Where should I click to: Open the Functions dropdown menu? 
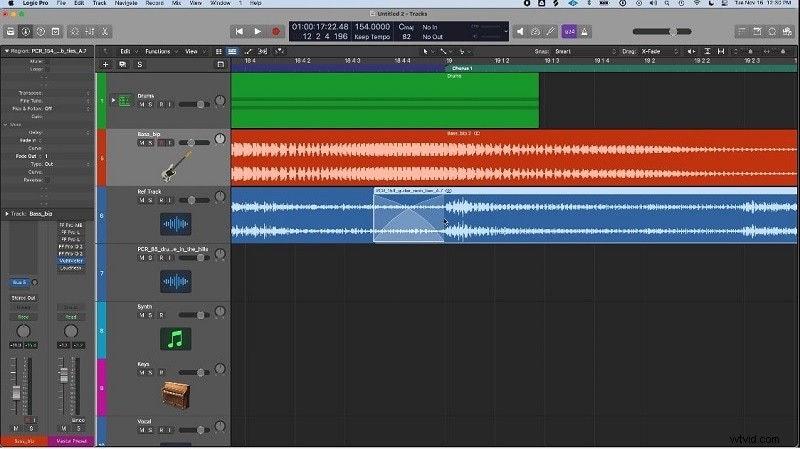pyautogui.click(x=161, y=52)
